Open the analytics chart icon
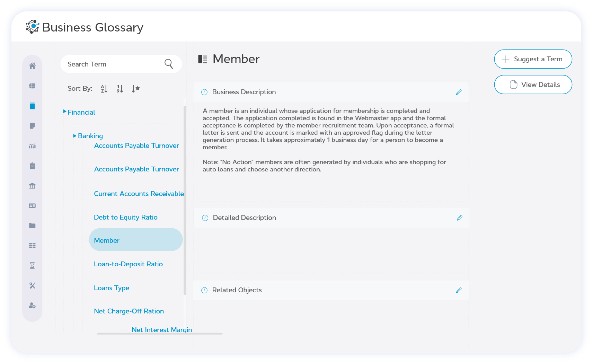 tap(32, 146)
